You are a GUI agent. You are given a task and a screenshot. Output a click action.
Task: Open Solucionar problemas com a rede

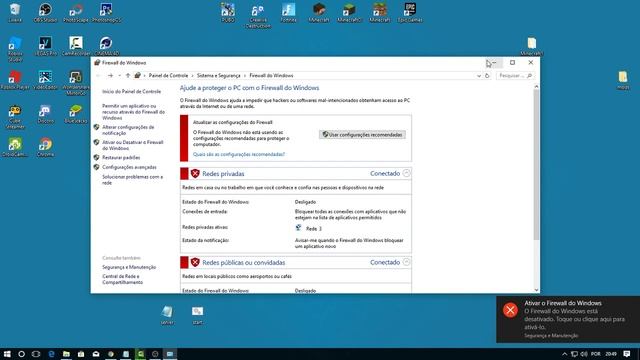click(132, 180)
